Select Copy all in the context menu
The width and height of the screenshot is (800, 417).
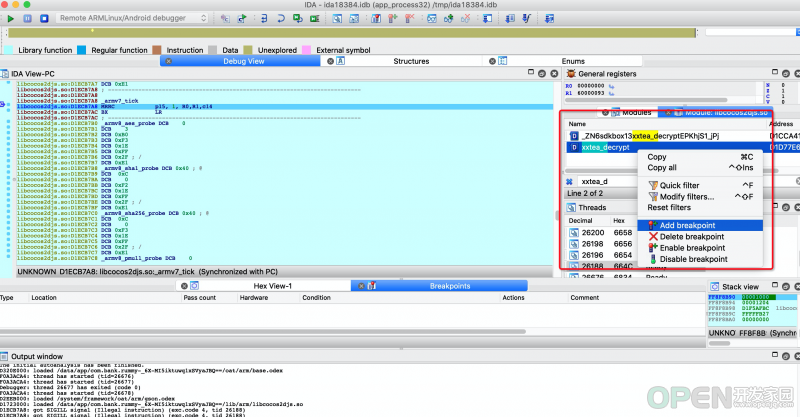(700, 167)
